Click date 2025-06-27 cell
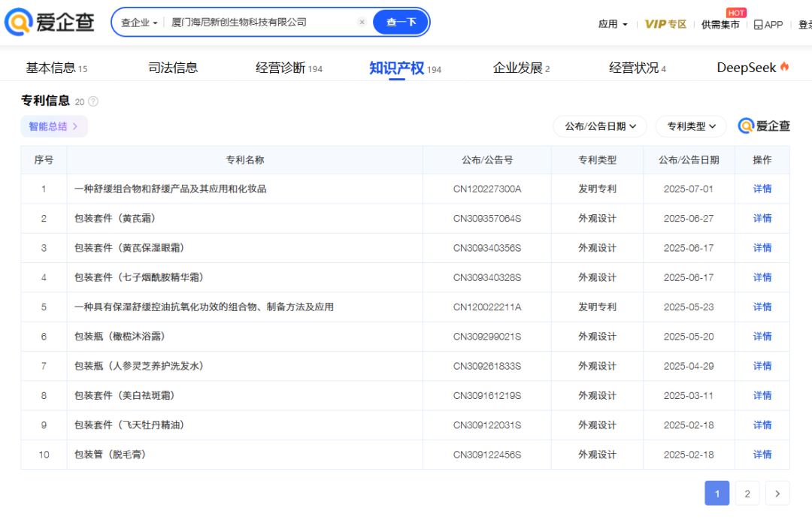 coord(688,219)
